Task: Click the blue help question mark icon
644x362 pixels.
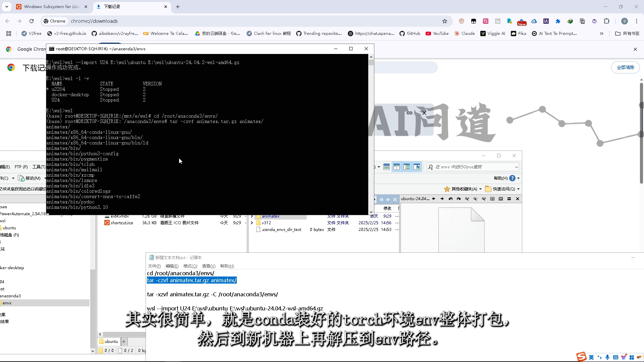Action: 512,178
